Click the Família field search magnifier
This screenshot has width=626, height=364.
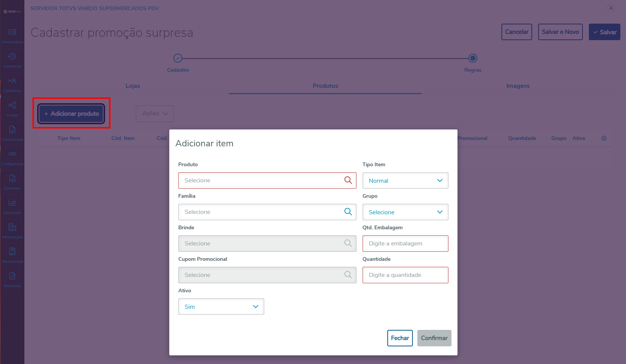[x=348, y=212]
